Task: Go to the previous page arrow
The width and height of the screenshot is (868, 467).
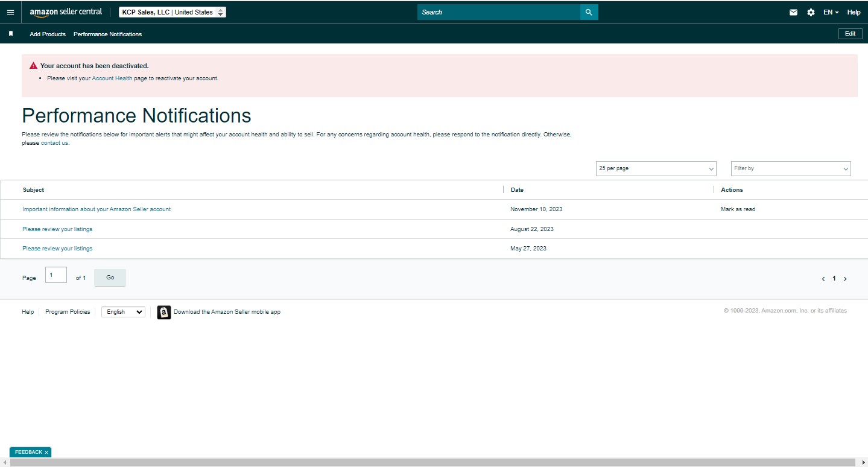Action: [823, 279]
